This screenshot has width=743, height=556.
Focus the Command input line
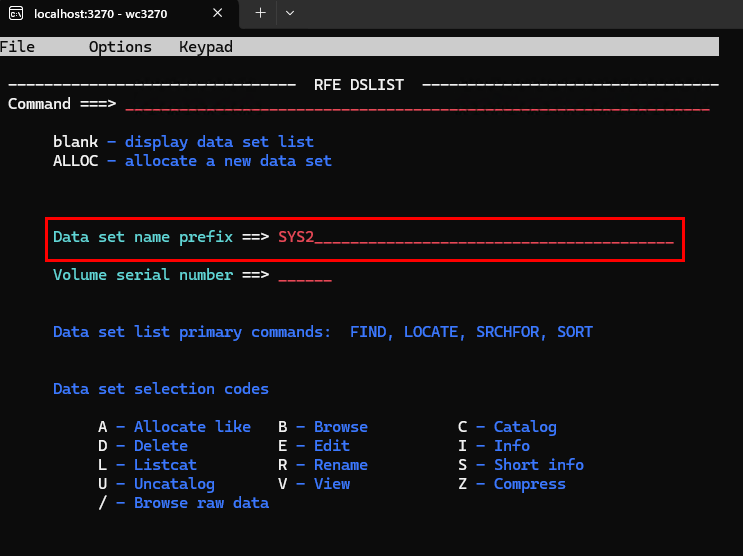tap(417, 104)
